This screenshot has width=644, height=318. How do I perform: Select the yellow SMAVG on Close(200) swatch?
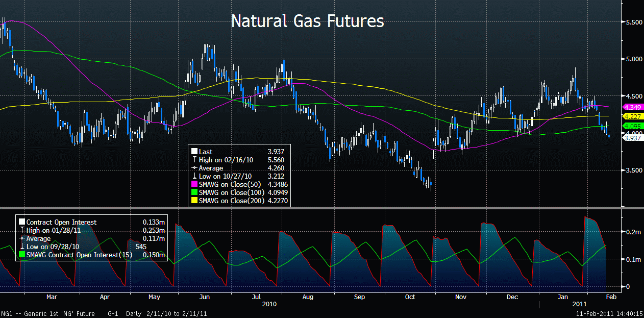pos(194,202)
